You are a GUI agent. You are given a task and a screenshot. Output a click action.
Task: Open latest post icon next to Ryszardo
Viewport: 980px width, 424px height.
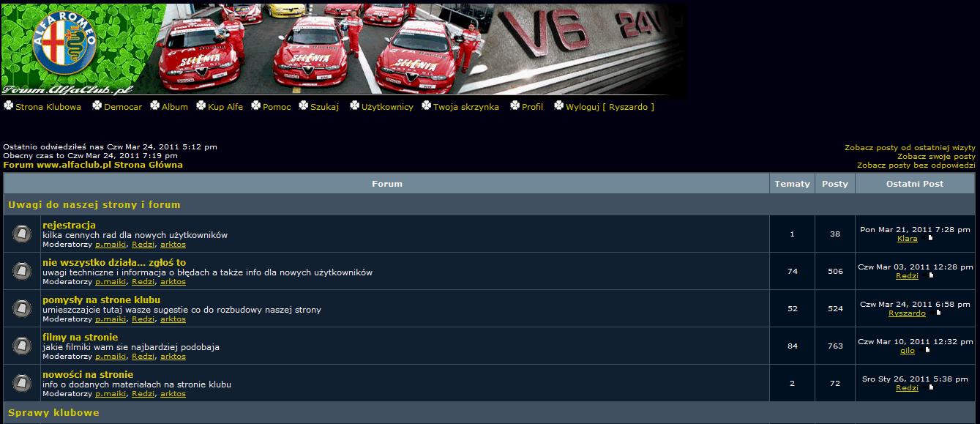[938, 313]
